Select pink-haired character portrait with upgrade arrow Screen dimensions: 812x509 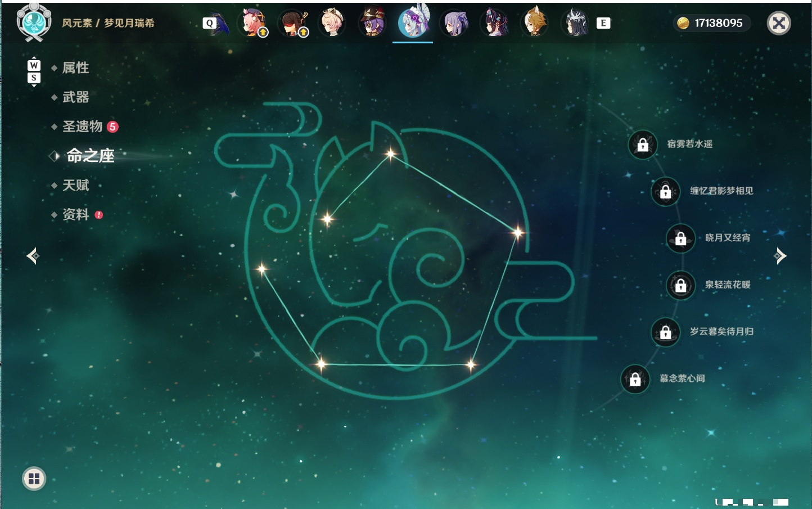click(x=252, y=22)
